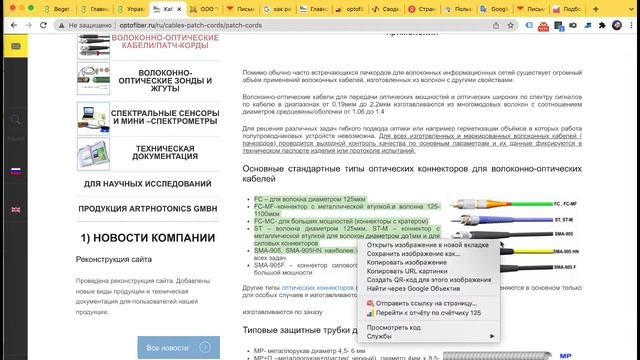Open the profile avatar in toolbar
Screen dimensions: 640x360
tap(617, 25)
